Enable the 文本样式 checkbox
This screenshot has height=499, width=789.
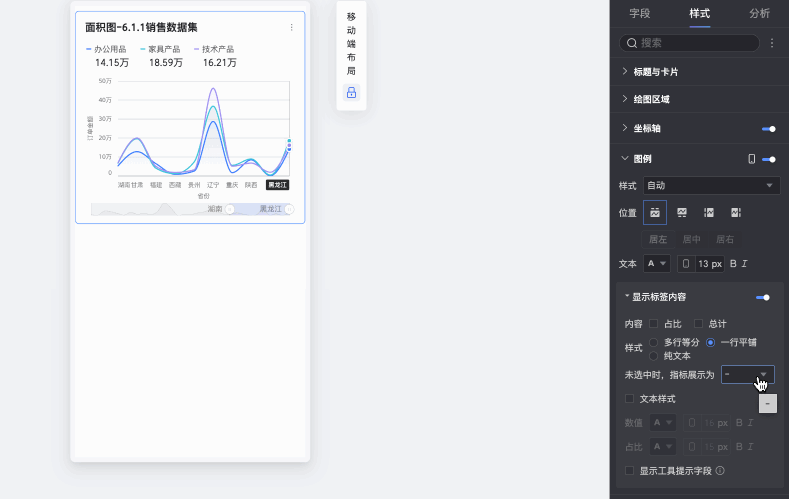[x=629, y=399]
